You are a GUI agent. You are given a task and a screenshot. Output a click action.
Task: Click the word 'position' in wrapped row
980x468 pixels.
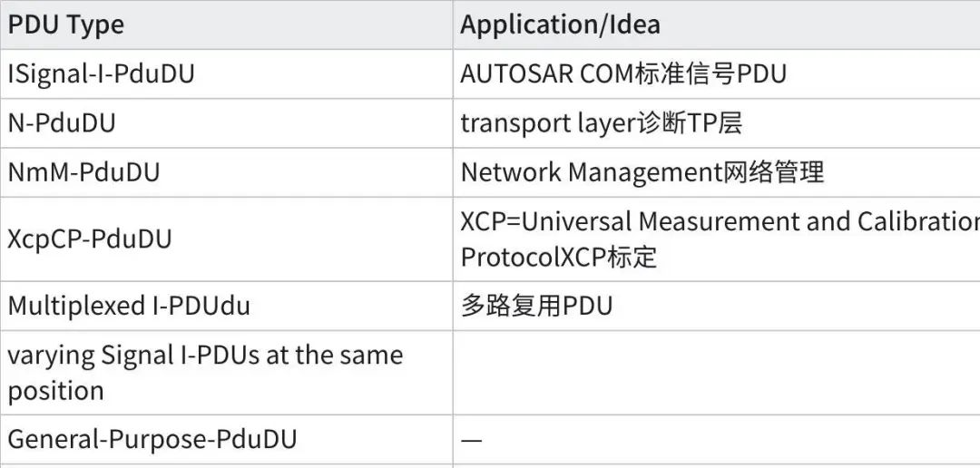(56, 391)
